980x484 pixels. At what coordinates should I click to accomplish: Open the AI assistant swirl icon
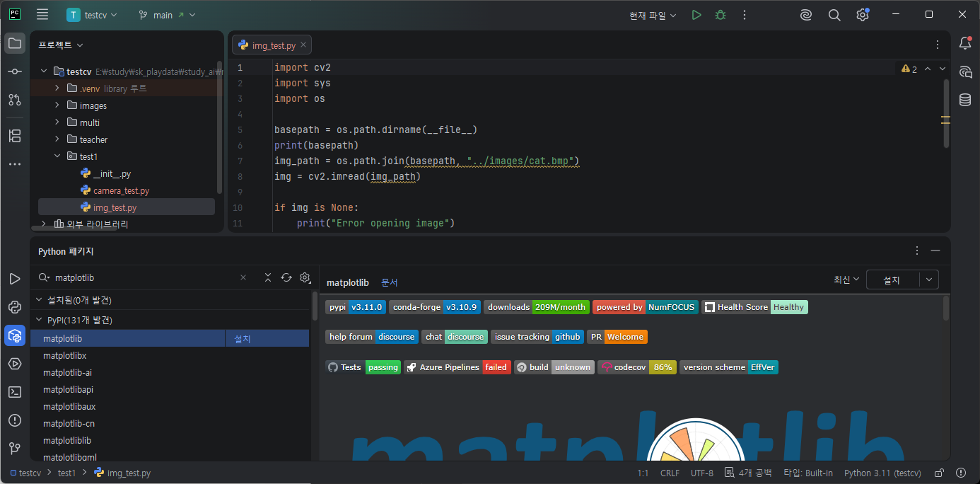pos(806,15)
